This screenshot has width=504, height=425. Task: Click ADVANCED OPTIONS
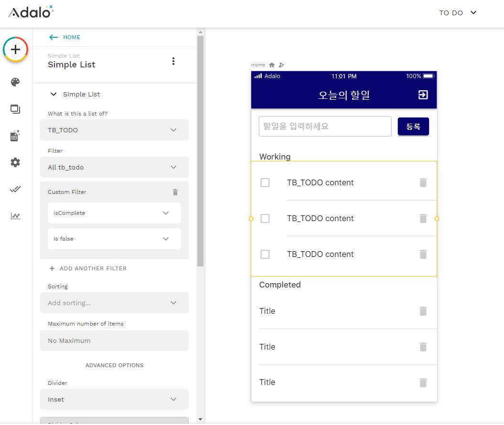(115, 365)
